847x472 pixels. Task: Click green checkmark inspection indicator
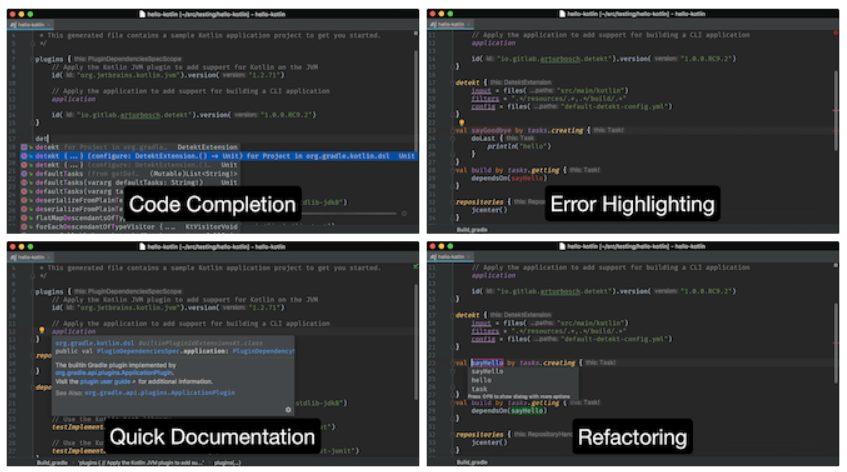click(415, 266)
